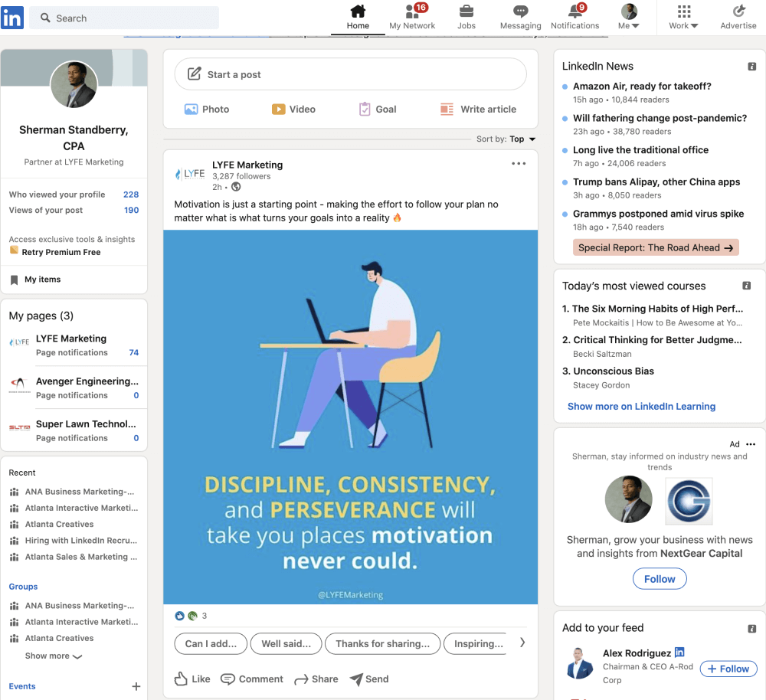Like the LYFE Marketing post
This screenshot has height=700, width=766.
pyautogui.click(x=192, y=679)
